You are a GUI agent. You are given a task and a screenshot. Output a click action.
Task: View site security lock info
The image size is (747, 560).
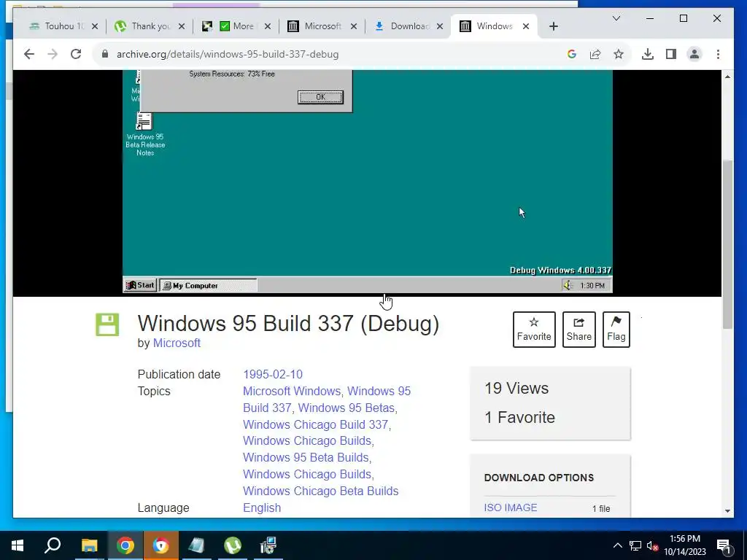pyautogui.click(x=105, y=54)
